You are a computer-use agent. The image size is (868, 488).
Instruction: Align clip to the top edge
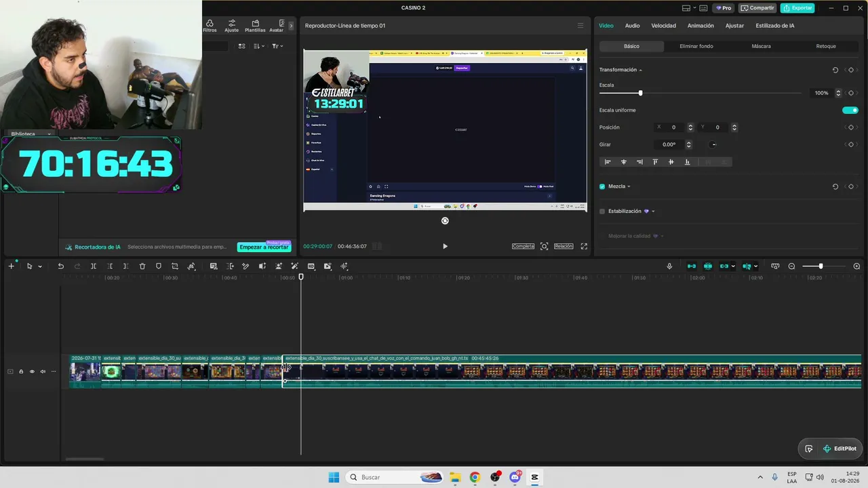pyautogui.click(x=655, y=162)
